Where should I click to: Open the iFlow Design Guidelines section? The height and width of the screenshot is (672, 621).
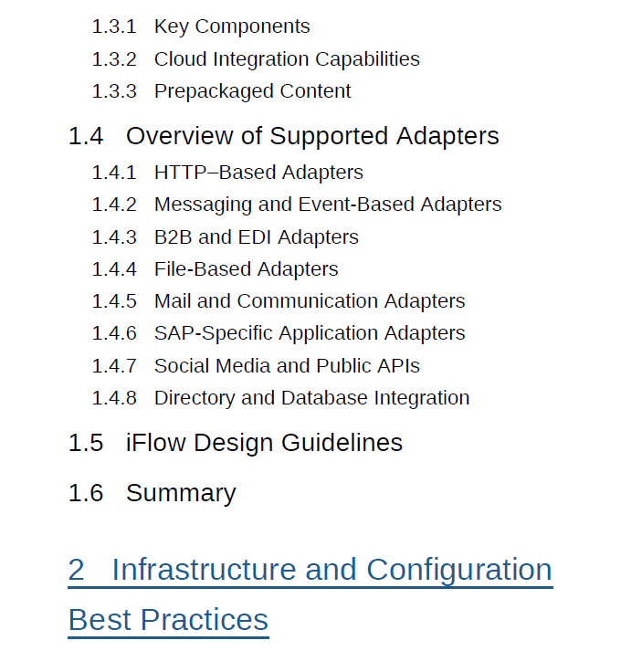click(x=264, y=443)
